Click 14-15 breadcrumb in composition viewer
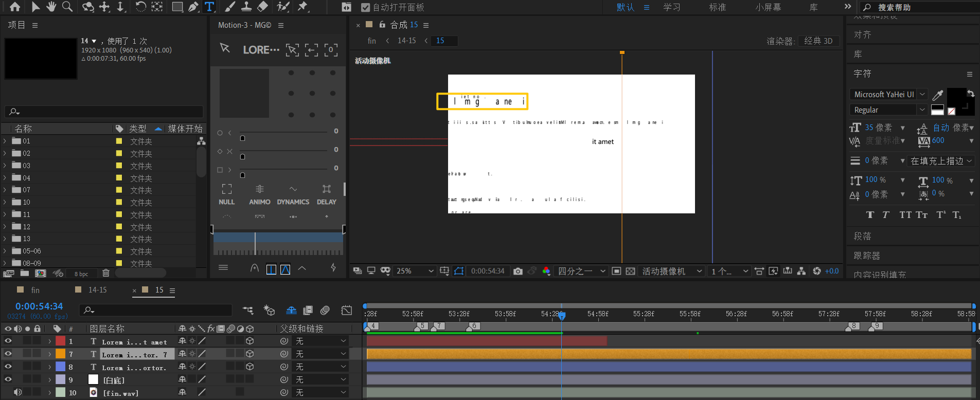 point(406,41)
